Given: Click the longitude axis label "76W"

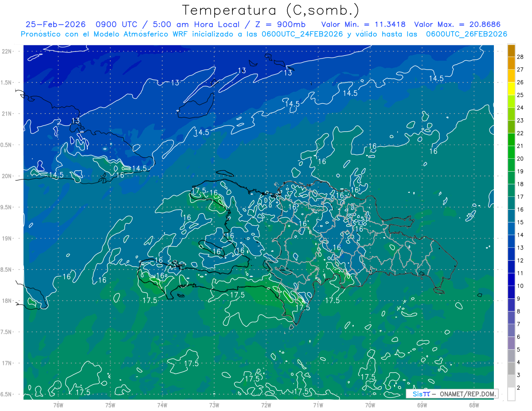Looking at the screenshot, I should pyautogui.click(x=58, y=405).
